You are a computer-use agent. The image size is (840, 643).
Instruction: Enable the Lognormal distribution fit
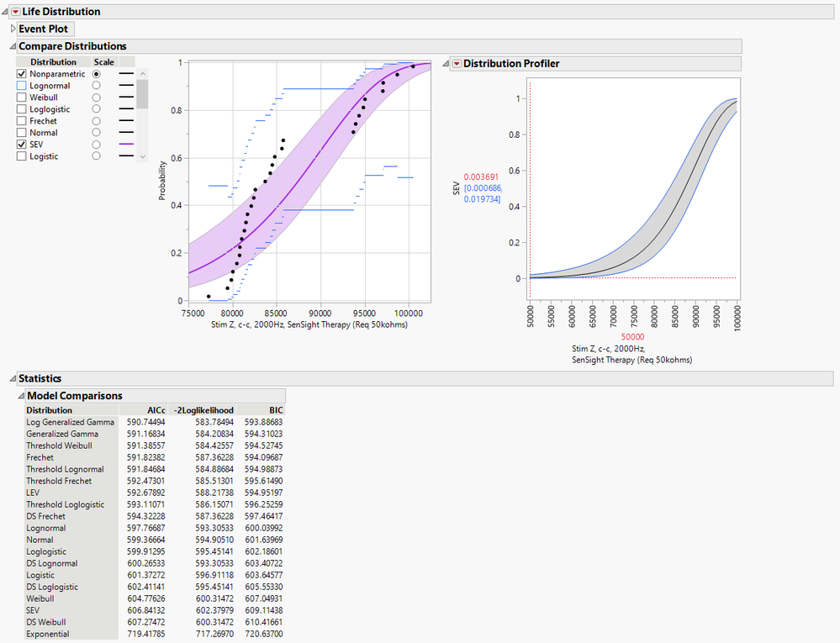pos(21,85)
